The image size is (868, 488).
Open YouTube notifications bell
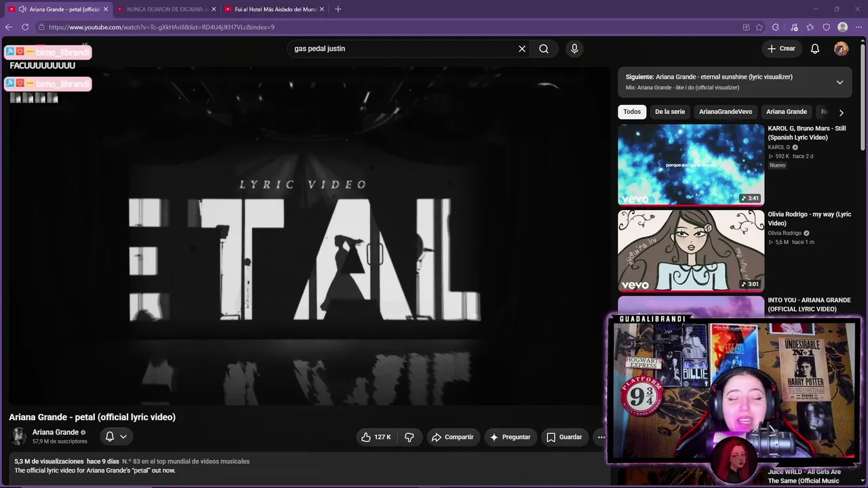[815, 49]
